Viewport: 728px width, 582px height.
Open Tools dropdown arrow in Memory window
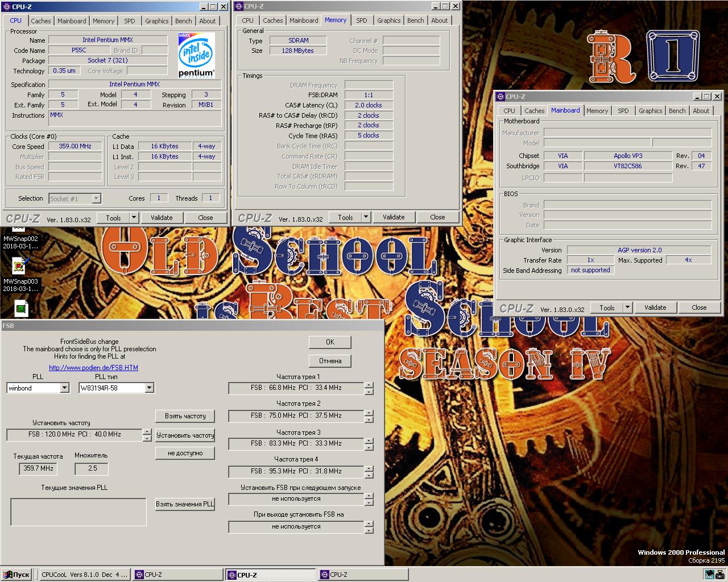366,217
